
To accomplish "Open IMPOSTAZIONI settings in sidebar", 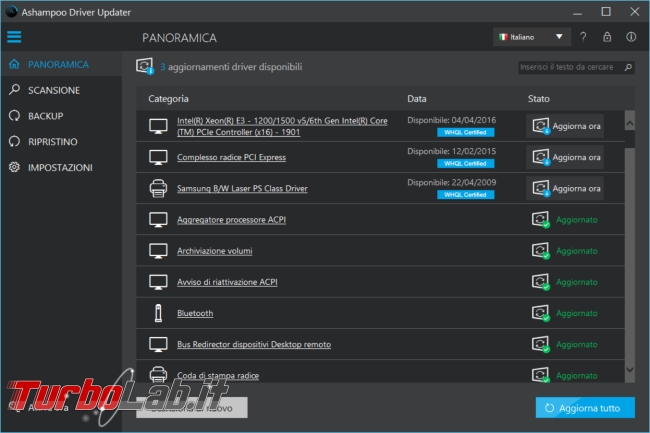I will tap(61, 167).
